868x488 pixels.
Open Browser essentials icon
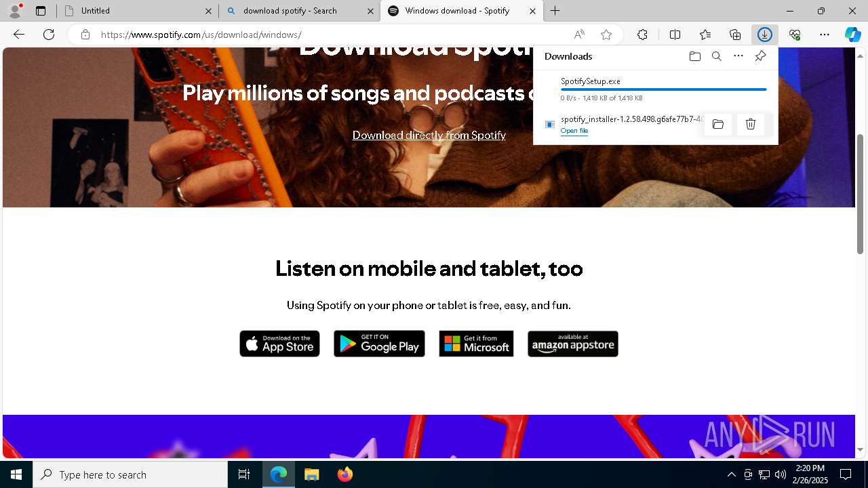coord(795,35)
